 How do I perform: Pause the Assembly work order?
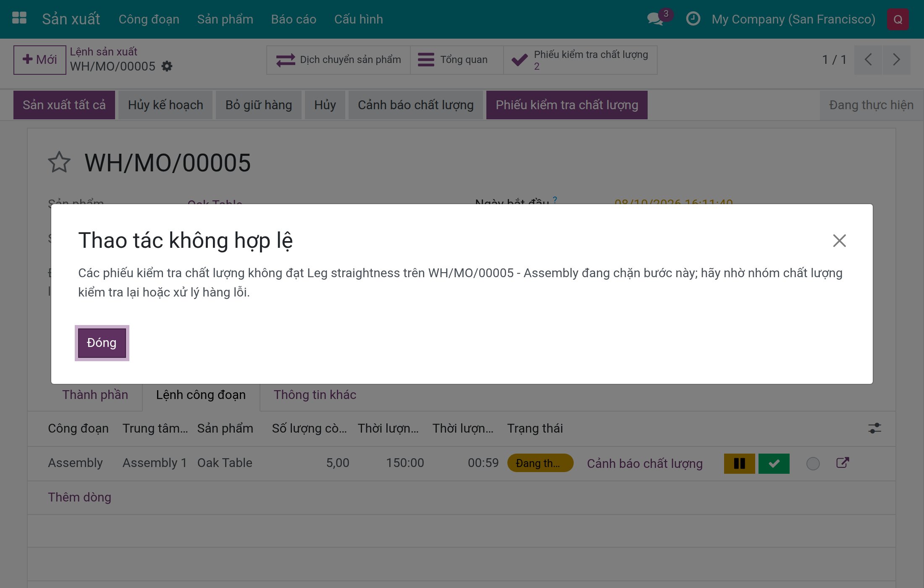coord(739,463)
